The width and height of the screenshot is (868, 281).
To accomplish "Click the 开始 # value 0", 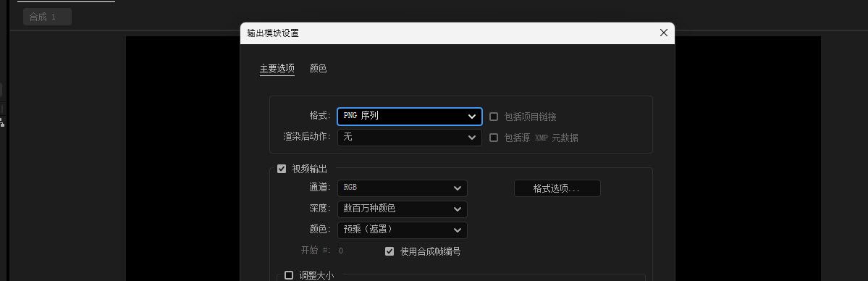I will tap(341, 251).
